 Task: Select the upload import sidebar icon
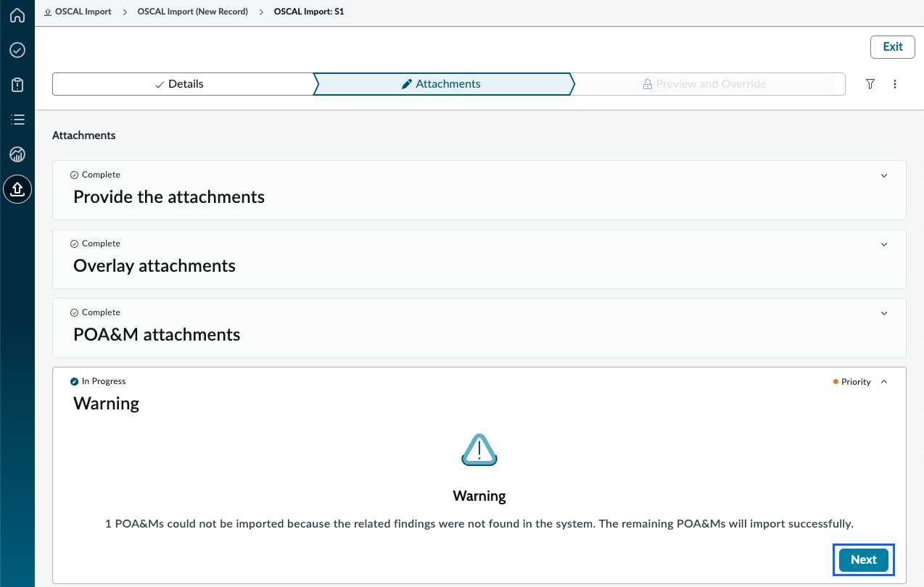17,189
